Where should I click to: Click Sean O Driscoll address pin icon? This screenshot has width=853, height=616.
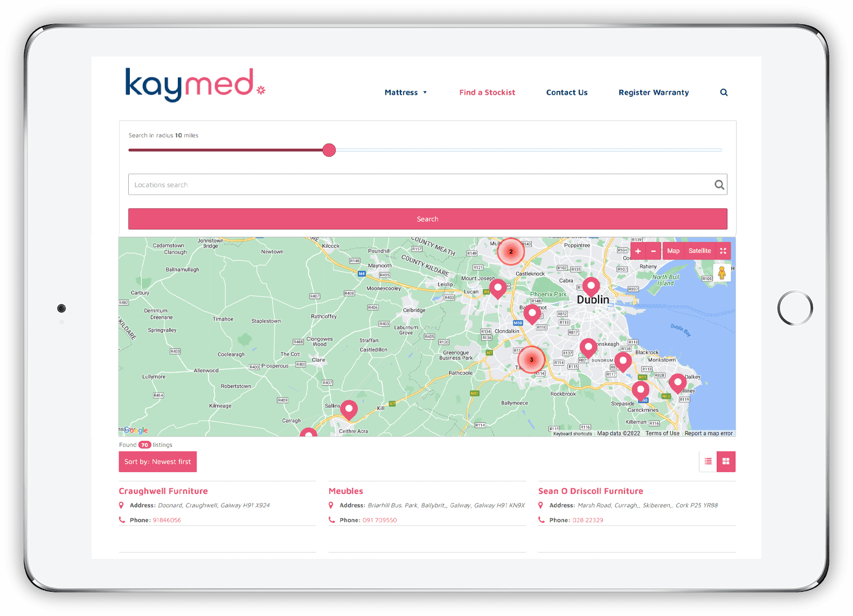[x=540, y=505]
